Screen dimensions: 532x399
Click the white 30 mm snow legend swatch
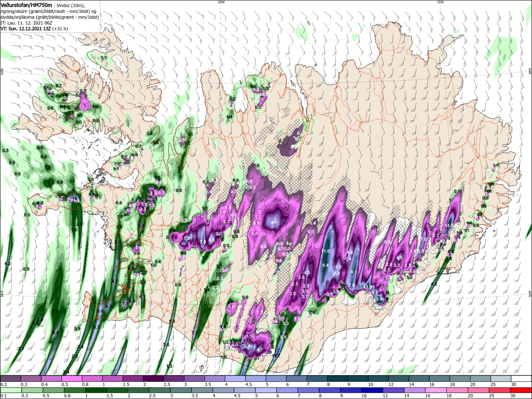point(521,379)
